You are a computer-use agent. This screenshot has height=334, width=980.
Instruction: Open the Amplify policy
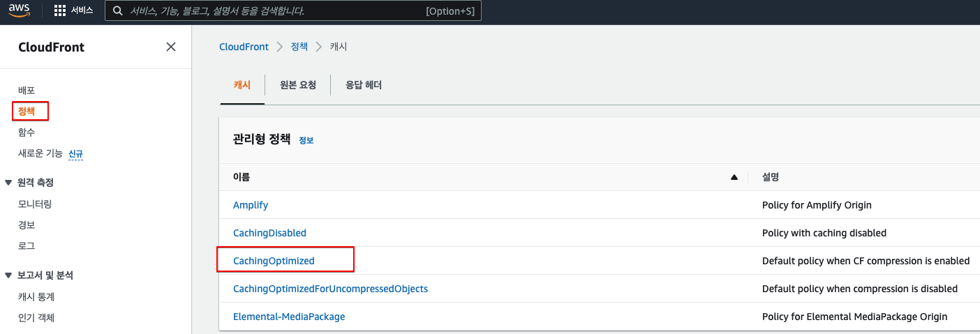pos(251,205)
